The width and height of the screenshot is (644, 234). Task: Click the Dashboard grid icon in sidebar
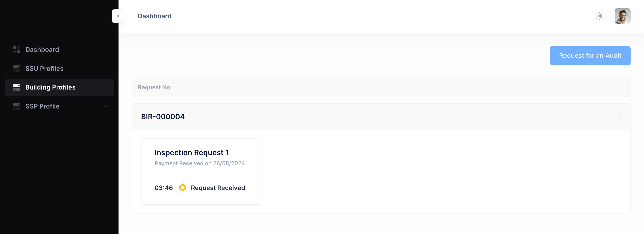[x=17, y=50]
